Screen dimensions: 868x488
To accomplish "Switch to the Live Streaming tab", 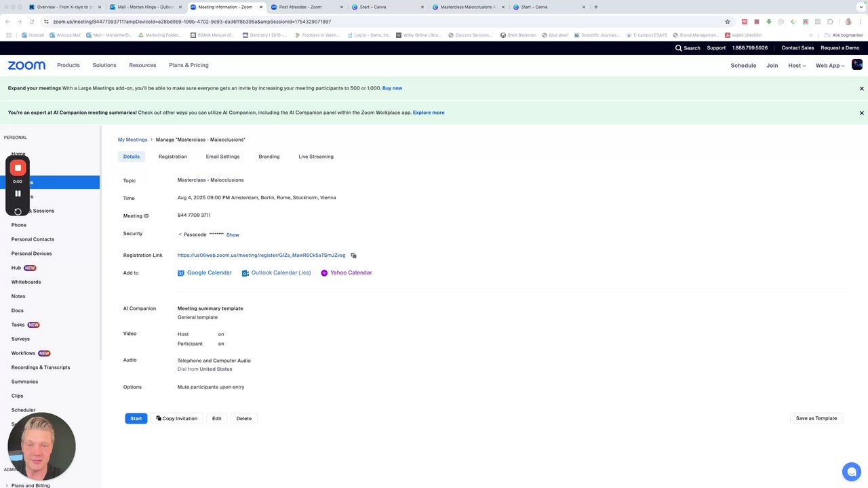I will click(x=316, y=157).
